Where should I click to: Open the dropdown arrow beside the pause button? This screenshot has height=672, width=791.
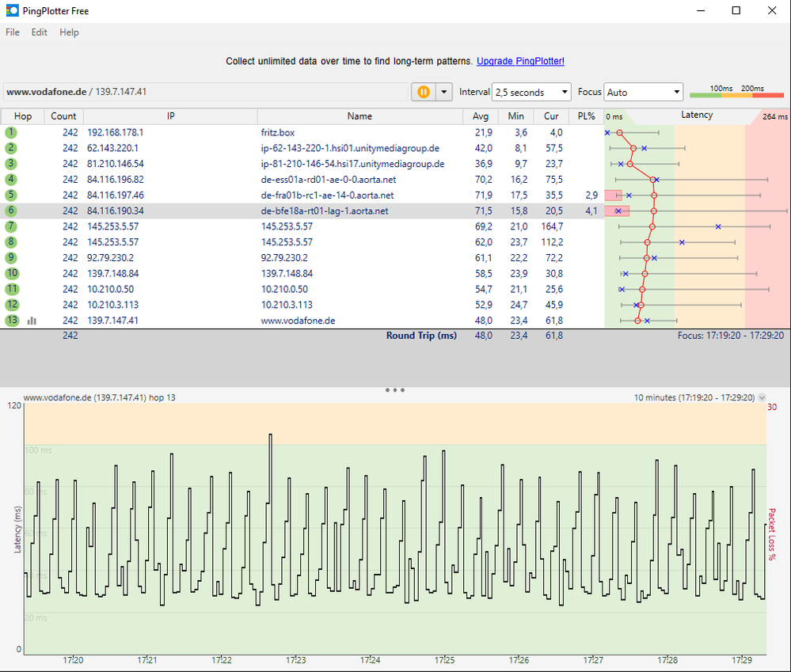point(444,92)
